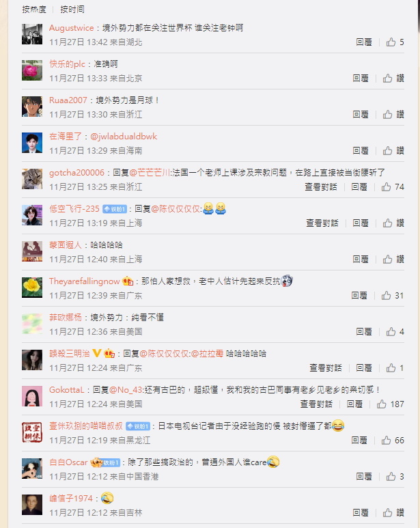Viewport: 420px width, 528px height.
Task: Expand 查看對話 on gotcha200006's reply
Action: tap(321, 187)
